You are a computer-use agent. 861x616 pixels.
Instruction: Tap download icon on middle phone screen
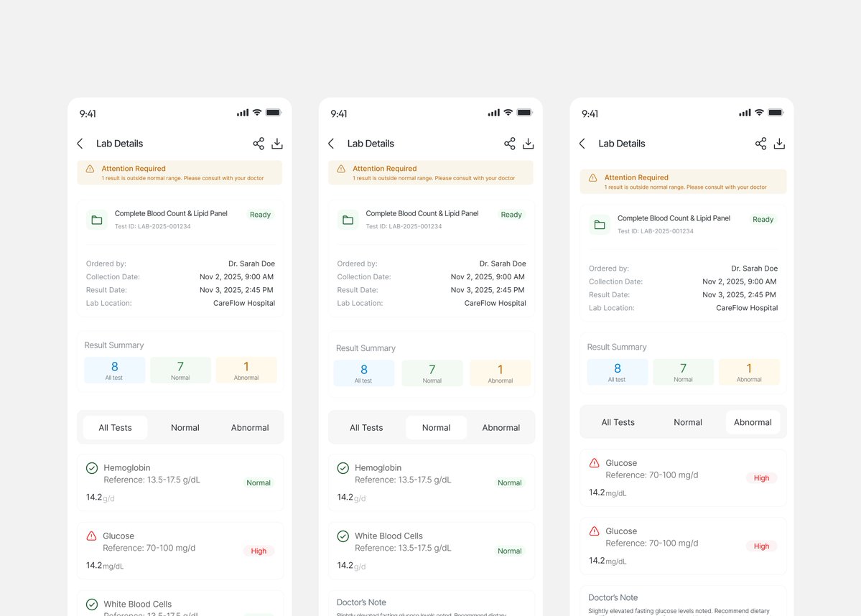[x=529, y=144]
